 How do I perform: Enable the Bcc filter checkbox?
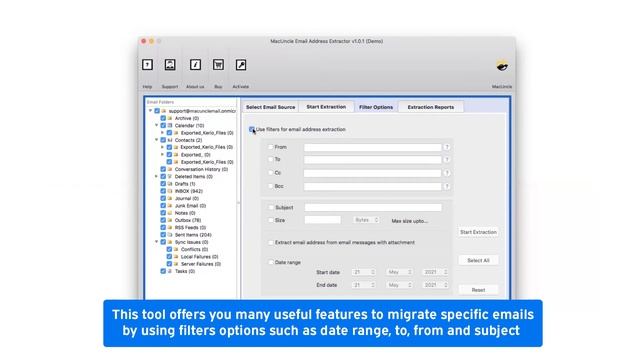pos(271,186)
